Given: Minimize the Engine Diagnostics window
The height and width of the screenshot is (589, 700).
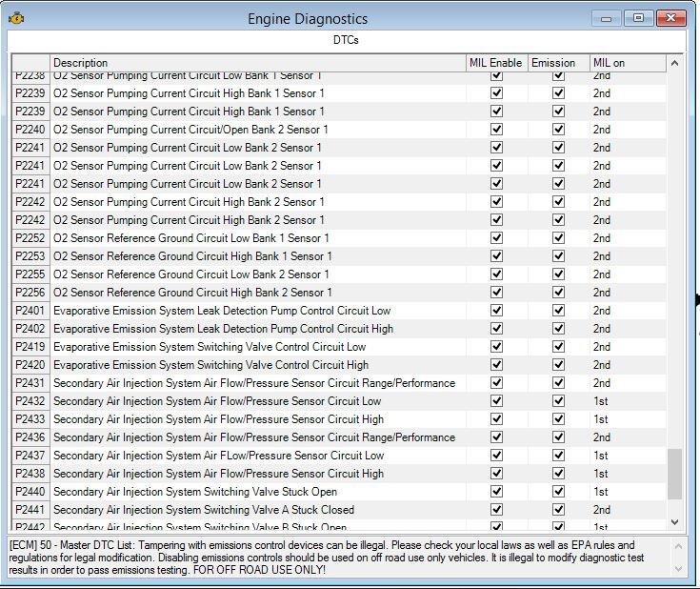Looking at the screenshot, I should point(606,19).
